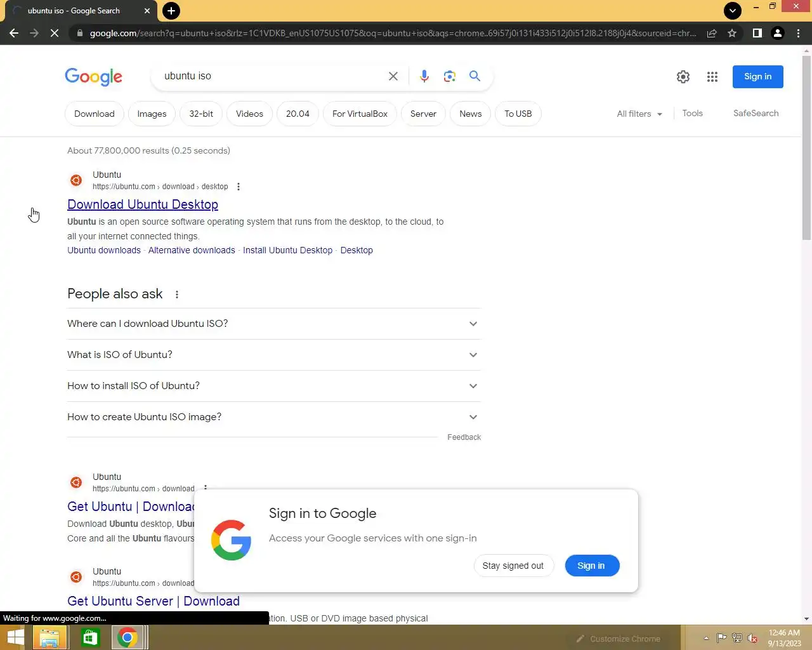Click the volume icon in the tray
812x650 pixels.
[x=752, y=639]
